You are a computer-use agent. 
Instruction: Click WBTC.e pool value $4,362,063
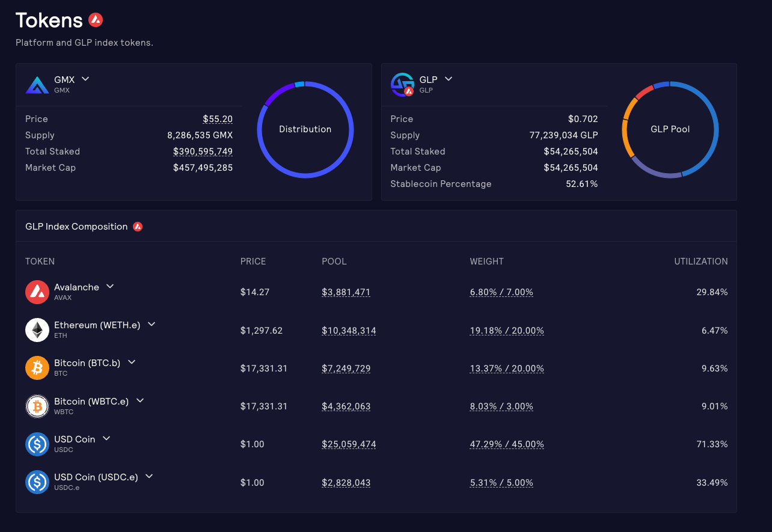coord(346,406)
